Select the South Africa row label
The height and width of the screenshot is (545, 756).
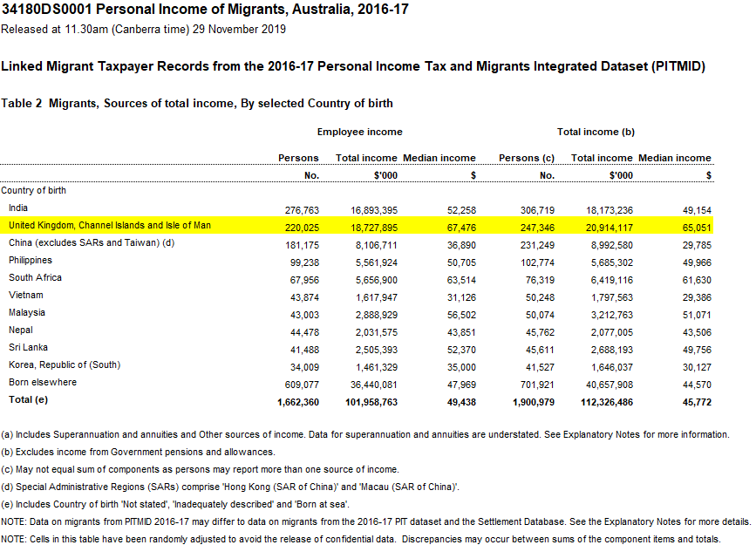tap(35, 277)
